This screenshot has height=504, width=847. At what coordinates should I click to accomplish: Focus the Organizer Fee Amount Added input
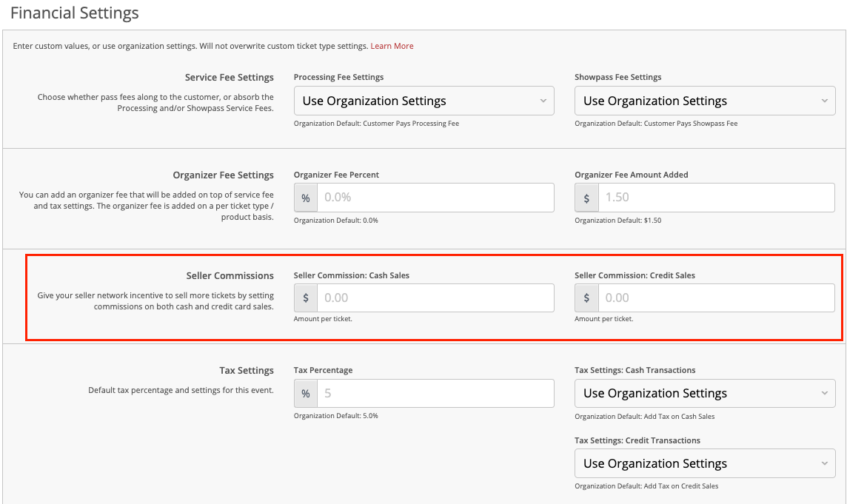point(716,197)
